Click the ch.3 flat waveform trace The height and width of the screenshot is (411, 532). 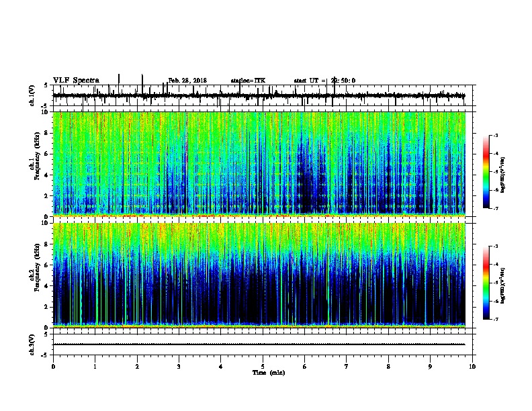tap(259, 345)
